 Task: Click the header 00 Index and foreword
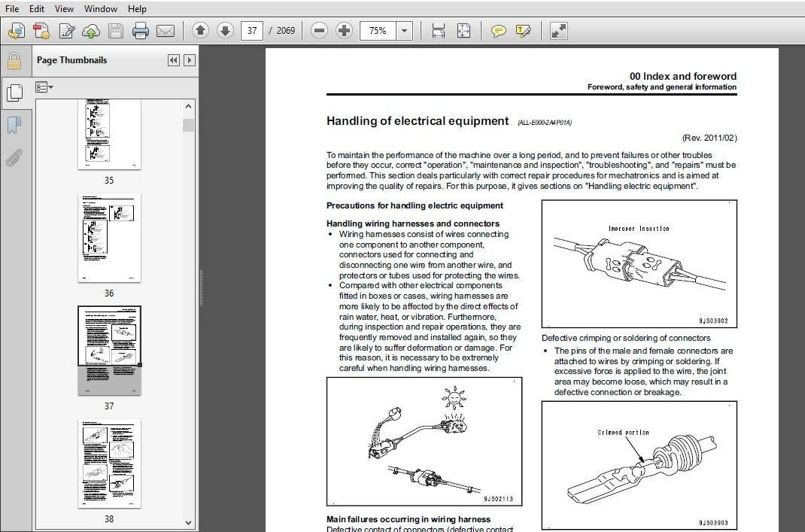(683, 76)
